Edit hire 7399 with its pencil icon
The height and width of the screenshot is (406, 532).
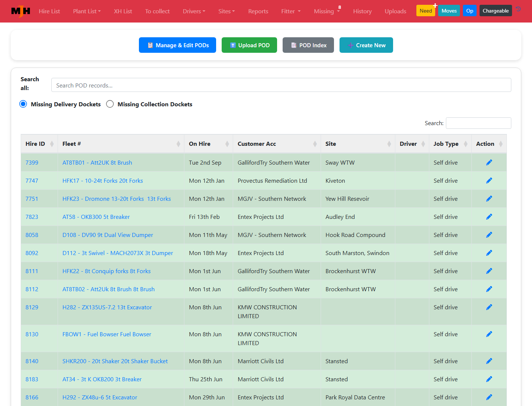489,162
